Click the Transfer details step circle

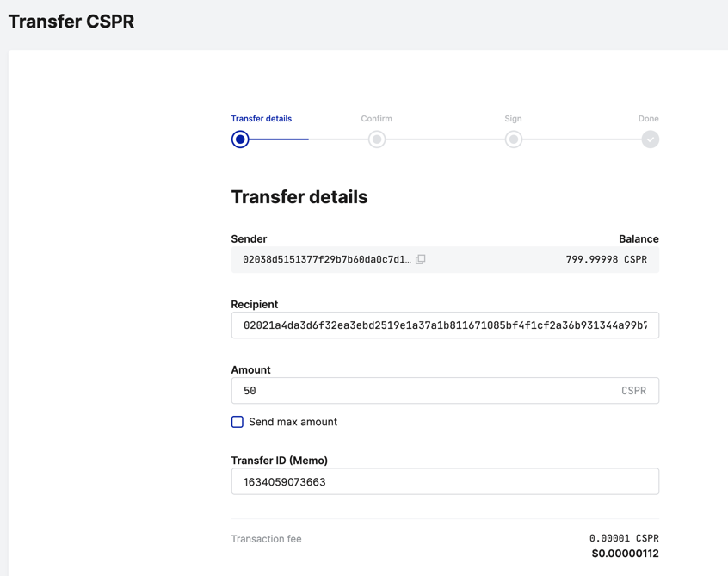point(240,139)
